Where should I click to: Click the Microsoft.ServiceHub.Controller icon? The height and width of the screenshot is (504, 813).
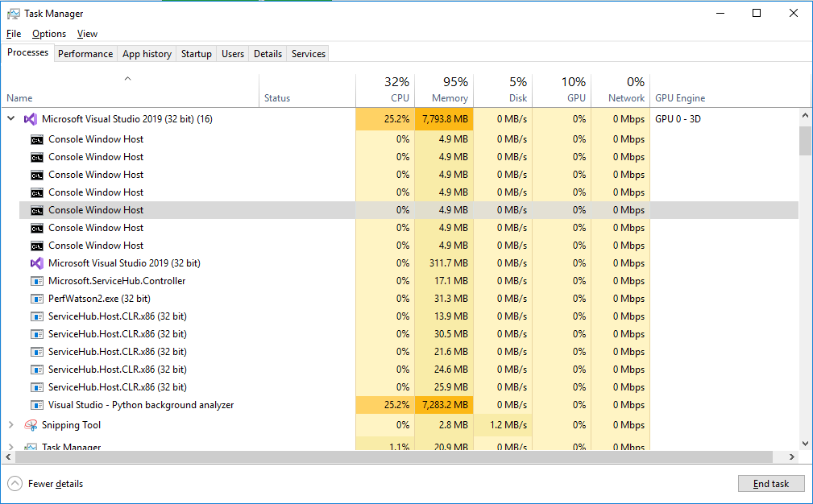(x=36, y=280)
